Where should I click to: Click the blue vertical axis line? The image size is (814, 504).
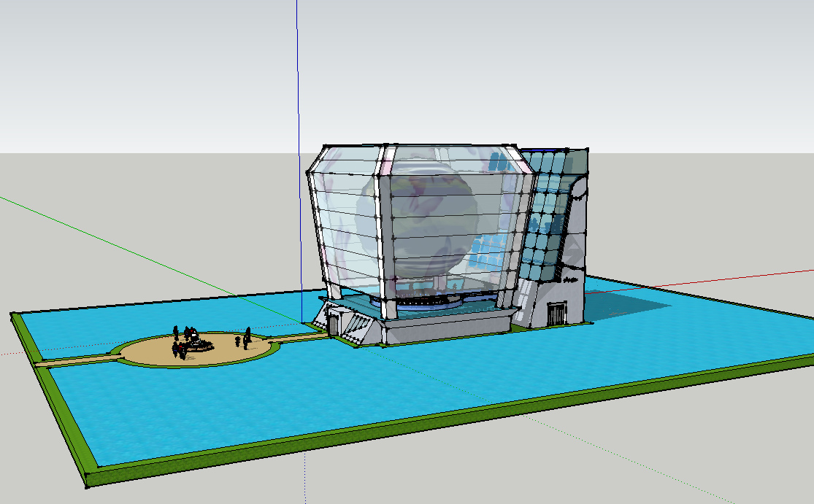[299, 160]
